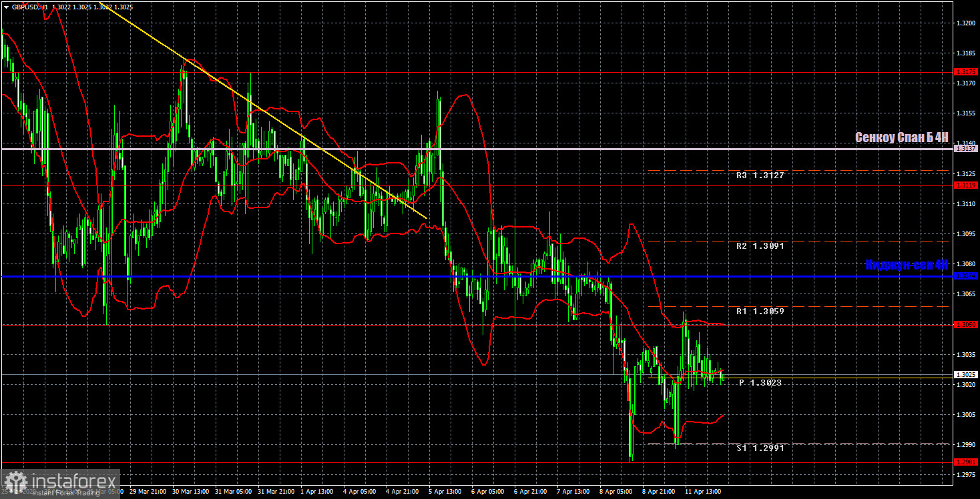Click the 1.3155 price axis label
Screen dimensions: 980x499
pos(966,113)
